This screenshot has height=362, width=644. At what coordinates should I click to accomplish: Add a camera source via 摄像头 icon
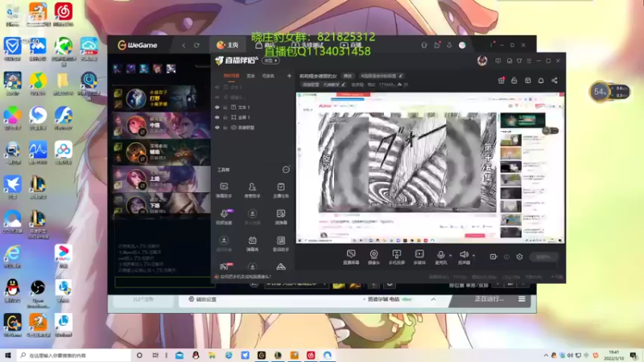[374, 257]
